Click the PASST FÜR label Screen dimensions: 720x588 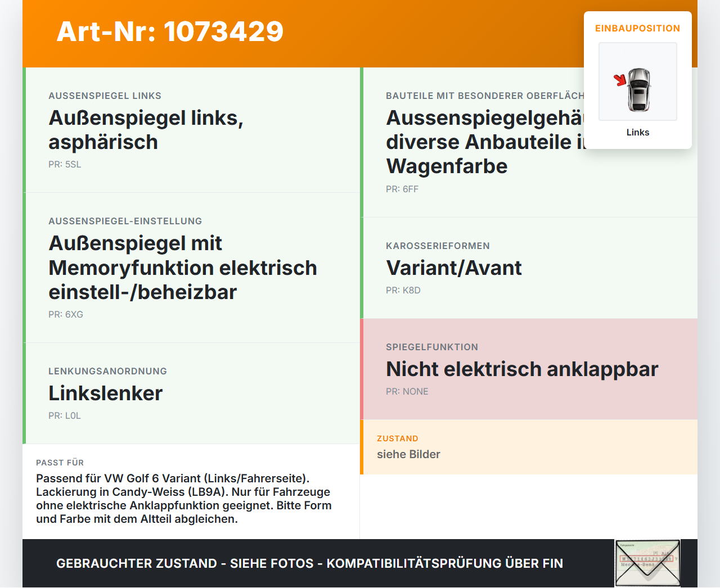click(x=60, y=463)
